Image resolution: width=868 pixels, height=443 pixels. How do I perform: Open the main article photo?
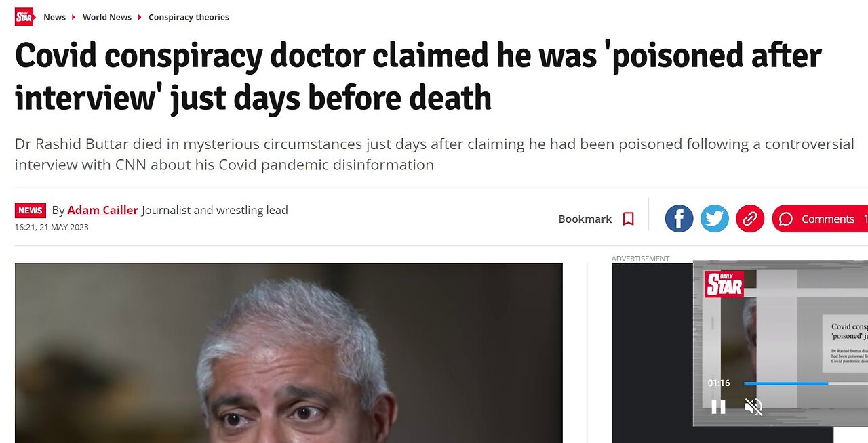point(289,353)
